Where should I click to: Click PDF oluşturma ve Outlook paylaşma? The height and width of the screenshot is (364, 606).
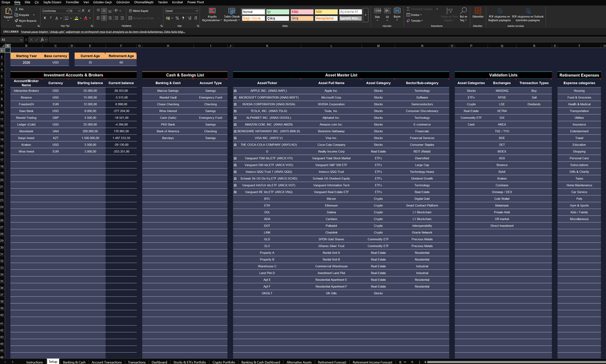(528, 15)
